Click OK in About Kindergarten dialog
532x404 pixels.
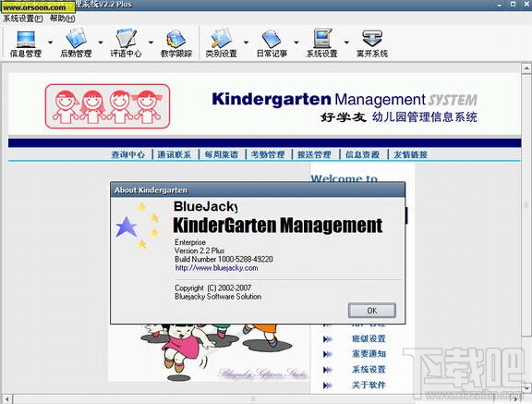pyautogui.click(x=372, y=311)
